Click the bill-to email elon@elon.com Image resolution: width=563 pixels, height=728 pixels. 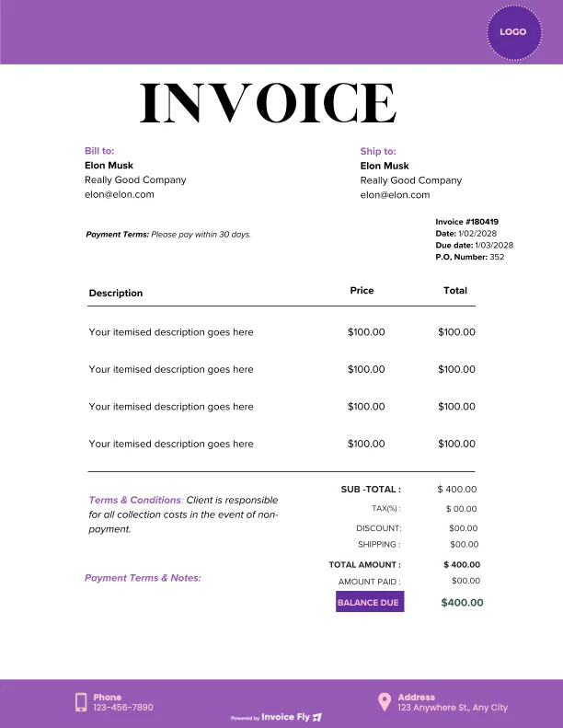[x=120, y=195]
